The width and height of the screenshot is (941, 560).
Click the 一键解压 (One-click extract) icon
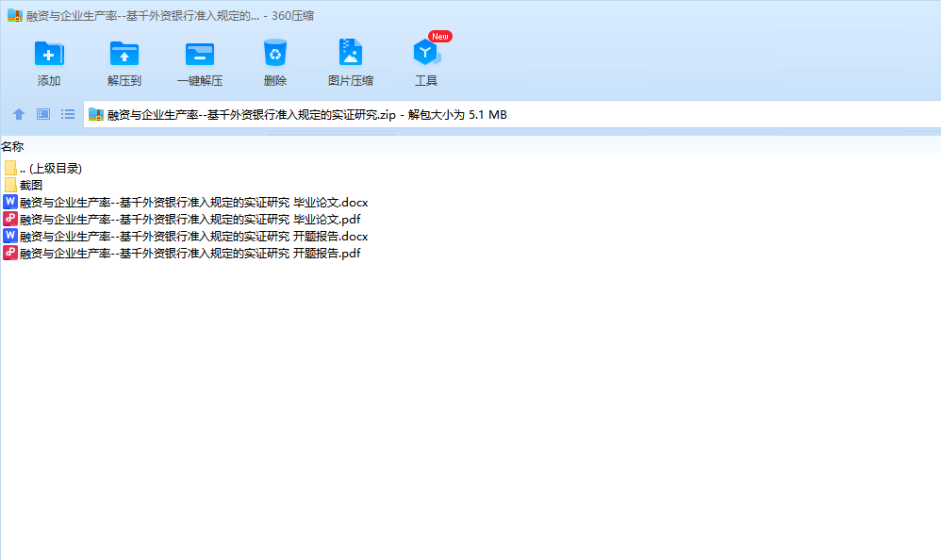click(x=200, y=54)
